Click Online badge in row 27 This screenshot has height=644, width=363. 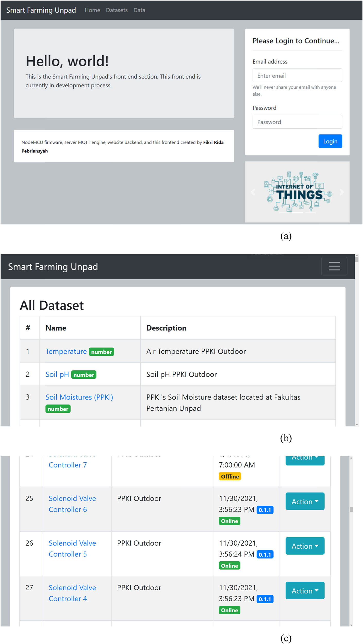pyautogui.click(x=229, y=610)
